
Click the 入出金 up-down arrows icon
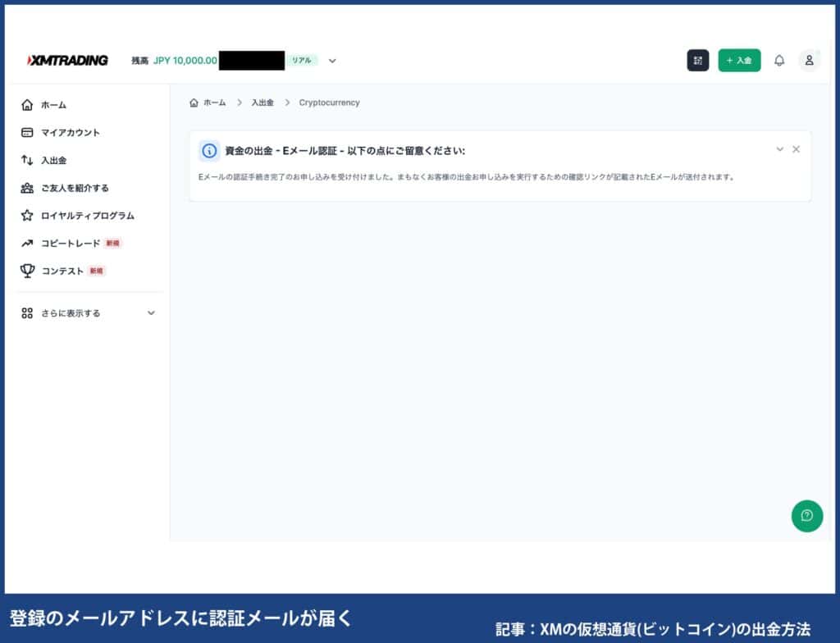coord(27,161)
